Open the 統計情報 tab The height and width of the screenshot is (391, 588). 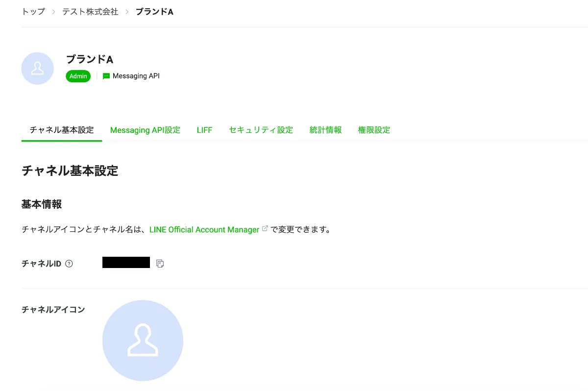coord(326,130)
